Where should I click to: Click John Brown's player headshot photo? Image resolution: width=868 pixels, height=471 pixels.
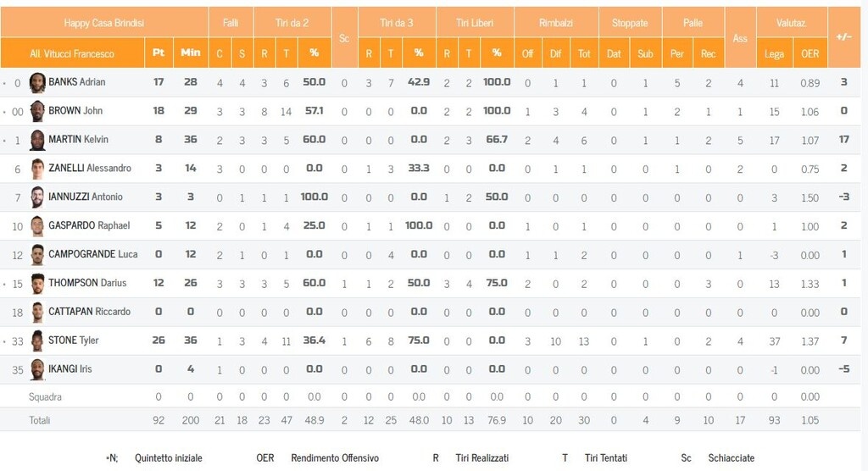tap(37, 112)
